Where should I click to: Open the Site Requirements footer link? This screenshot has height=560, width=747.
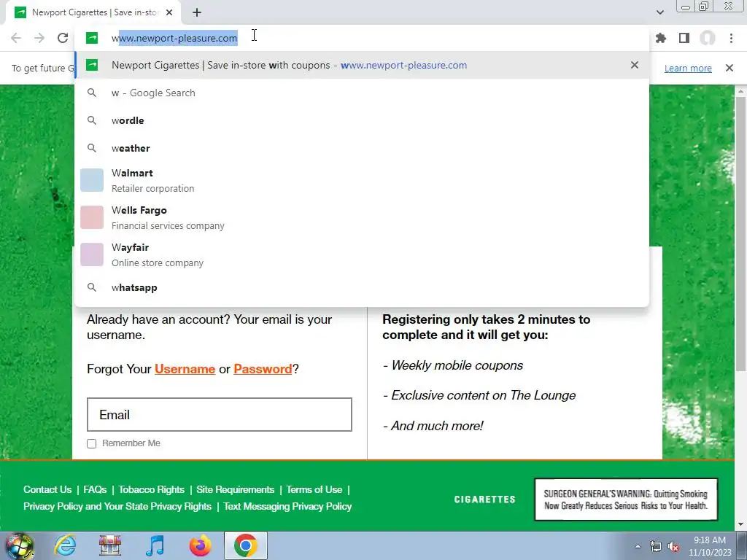click(236, 489)
